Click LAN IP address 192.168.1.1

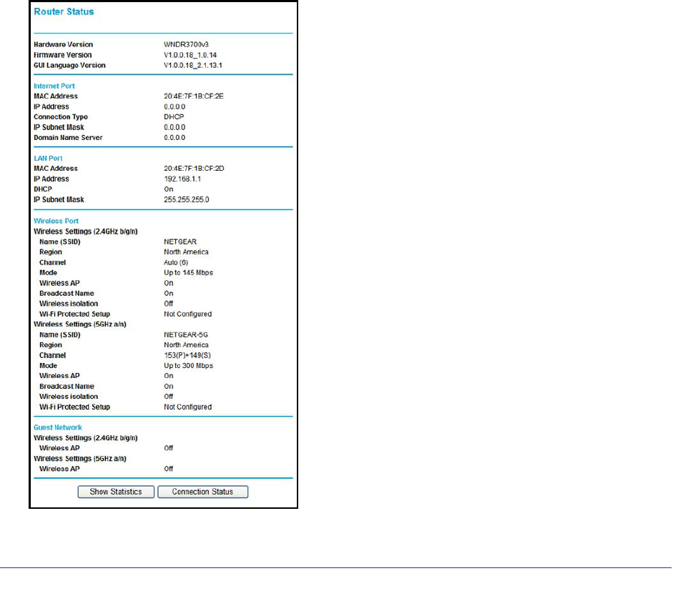click(182, 179)
